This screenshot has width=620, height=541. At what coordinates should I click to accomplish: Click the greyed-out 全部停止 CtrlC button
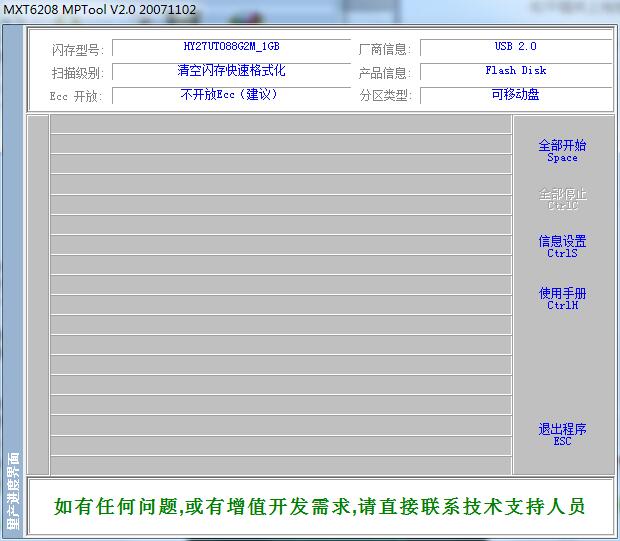click(562, 199)
